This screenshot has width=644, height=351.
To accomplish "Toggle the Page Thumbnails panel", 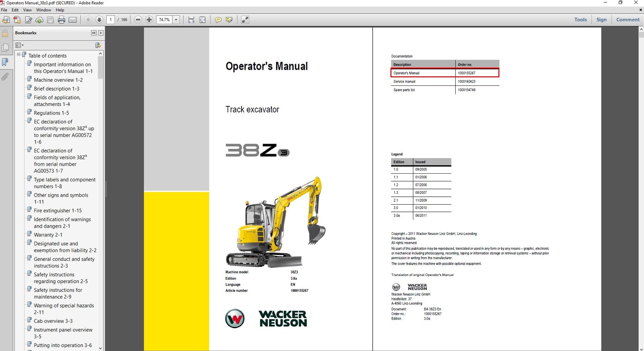I will coord(5,48).
